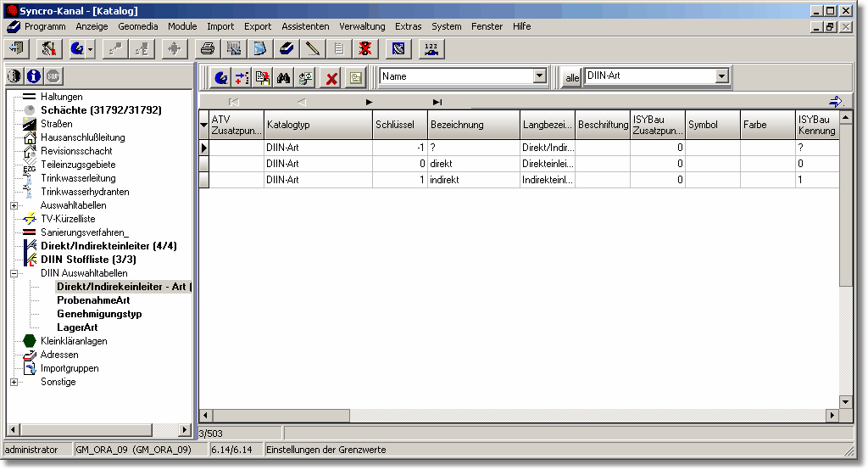Click the blue info icon

33,76
